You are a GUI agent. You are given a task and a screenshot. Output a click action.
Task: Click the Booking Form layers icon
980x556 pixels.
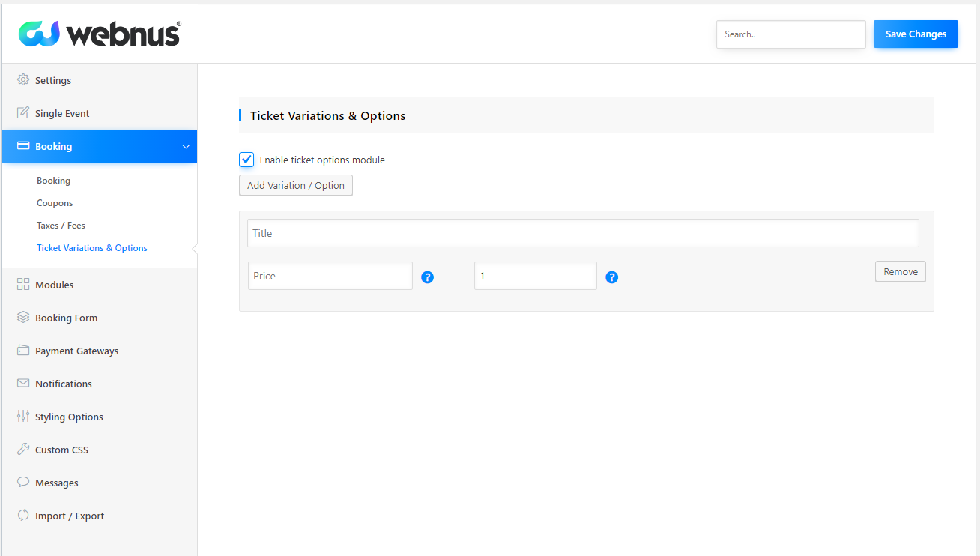[x=23, y=317]
